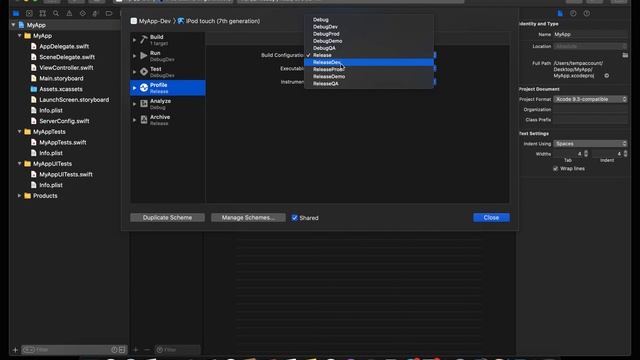Open the Issue navigator warning icon

click(69, 13)
